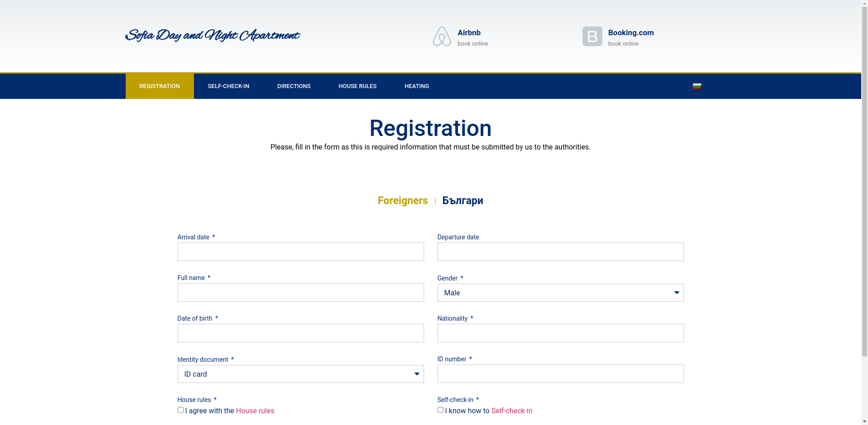Navigate to House Rules in the menu
Viewport: 868px width, 425px height.
click(357, 86)
